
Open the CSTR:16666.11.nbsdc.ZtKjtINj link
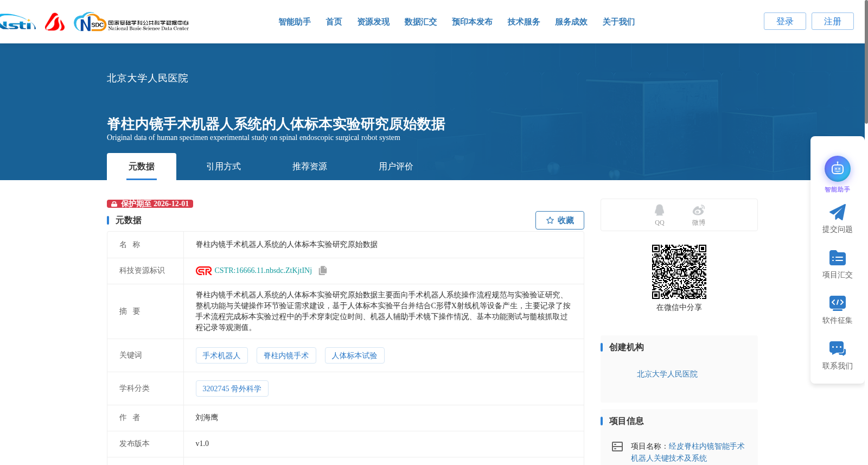[x=263, y=270]
